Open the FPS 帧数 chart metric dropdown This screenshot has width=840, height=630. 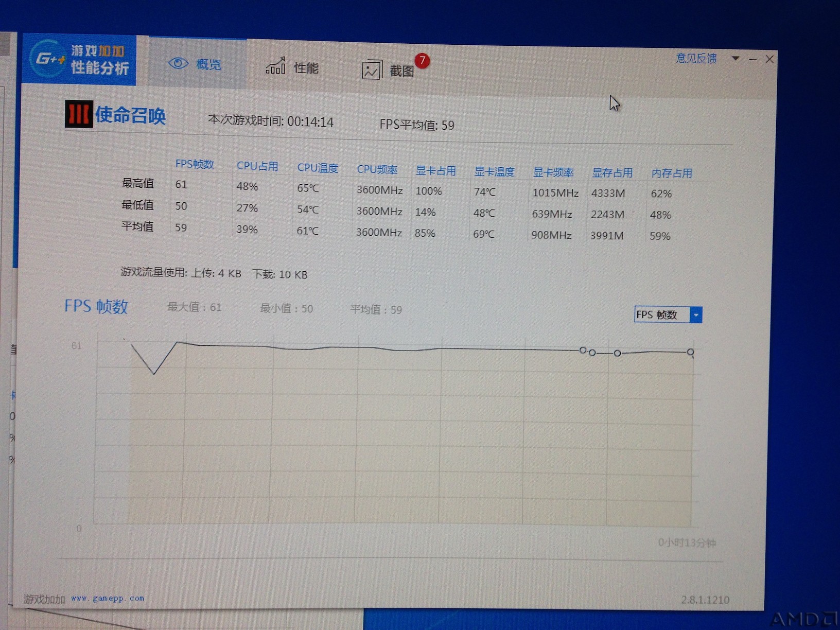pos(668,314)
